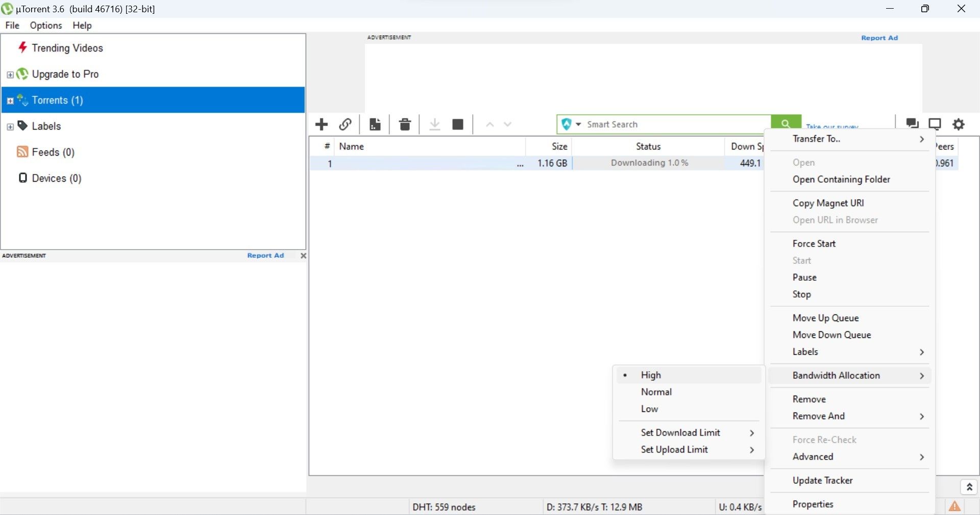
Task: Click the Report Ad link above banner
Action: [879, 38]
